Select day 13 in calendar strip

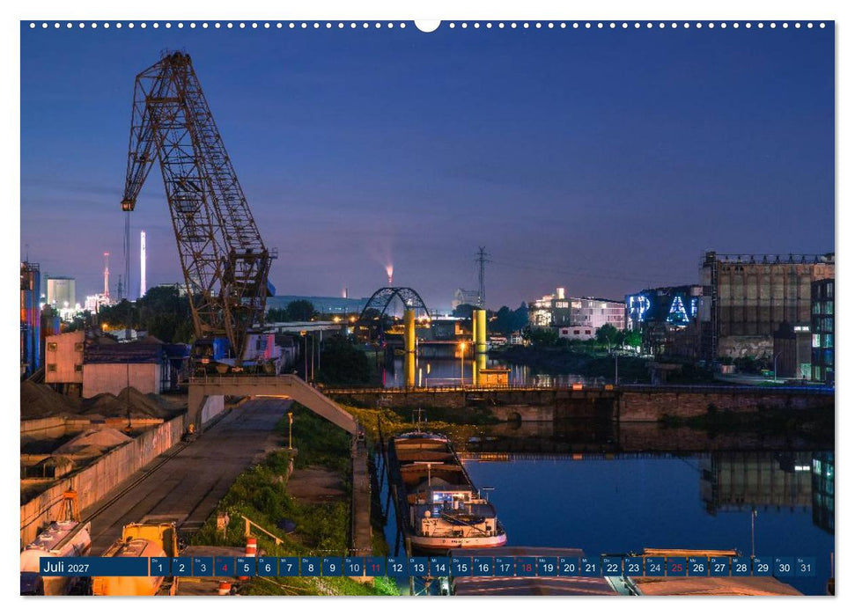pyautogui.click(x=418, y=567)
